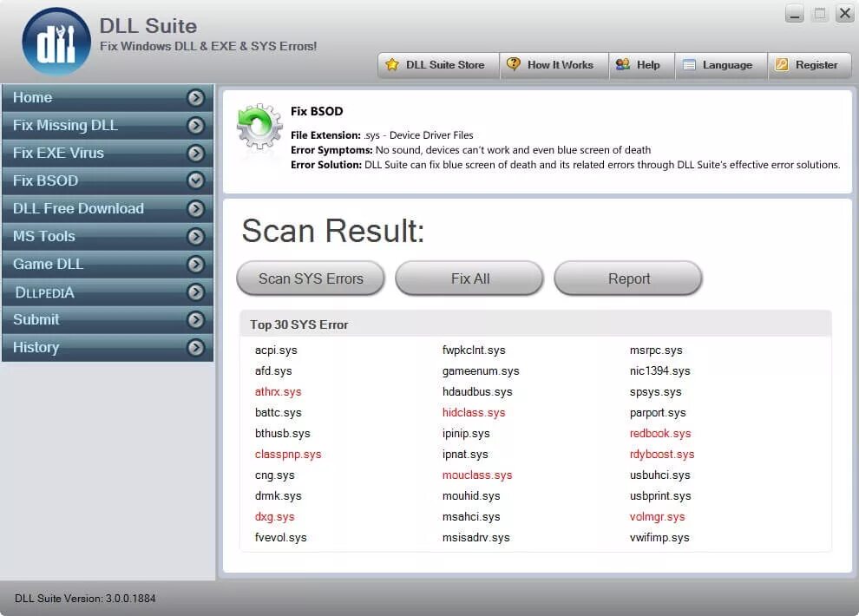
Task: Select msisadrv.sys entry
Action: (476, 538)
